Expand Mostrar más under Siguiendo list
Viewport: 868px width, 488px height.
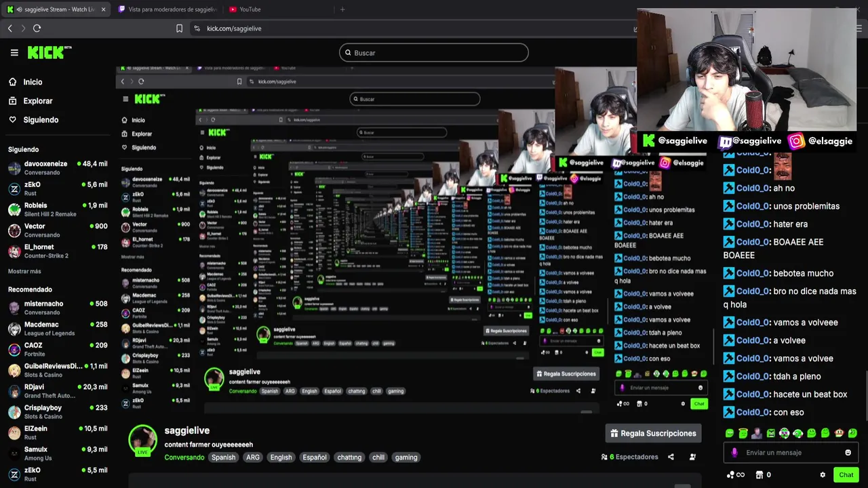point(24,271)
